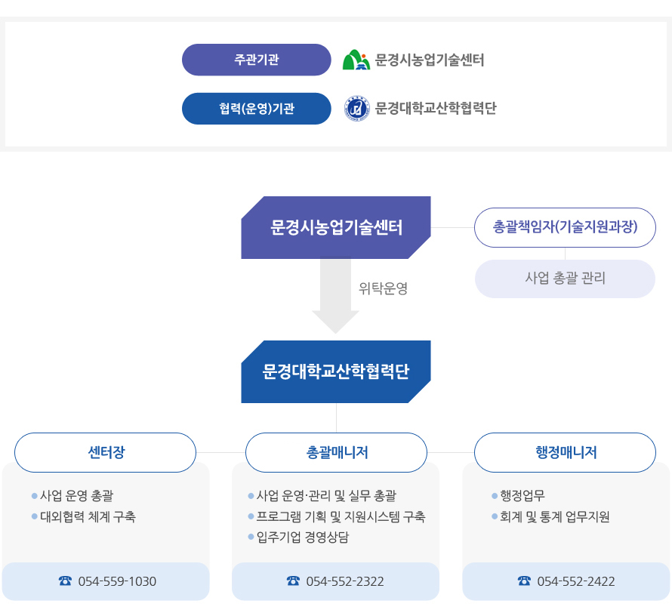
Task: Click the 프로그램 기획 및 지원시스템 구축 bullet
Action: click(x=337, y=516)
